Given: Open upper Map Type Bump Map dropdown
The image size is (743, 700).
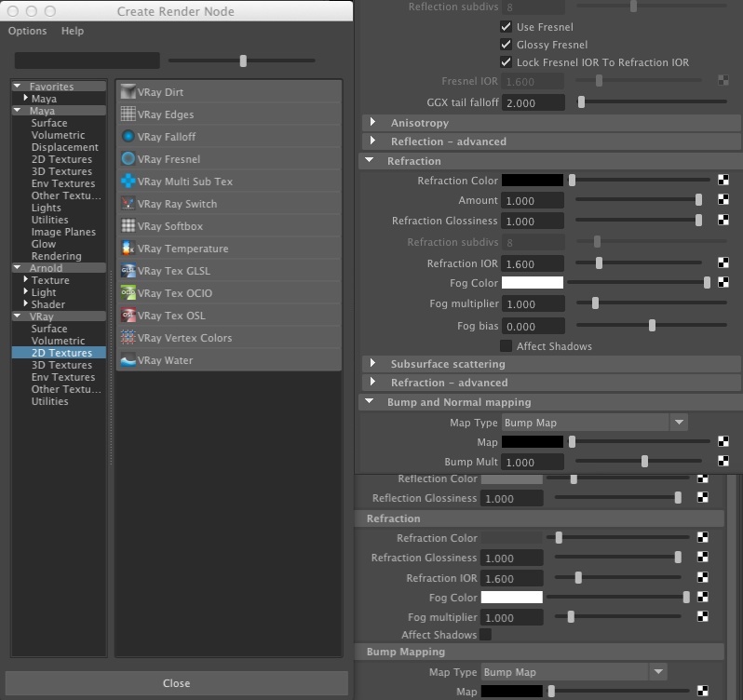Looking at the screenshot, I should (x=595, y=423).
